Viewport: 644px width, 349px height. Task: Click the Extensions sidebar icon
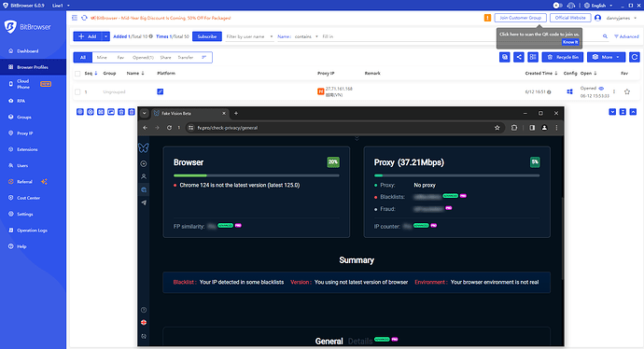click(10, 149)
